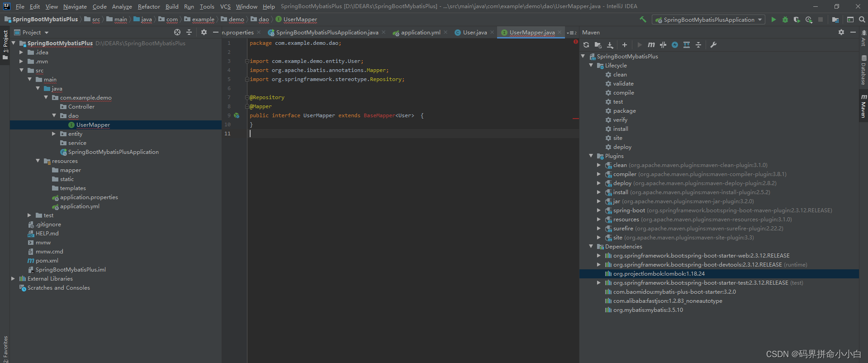Click the Stop process square icon
868x363 pixels.
(x=821, y=19)
